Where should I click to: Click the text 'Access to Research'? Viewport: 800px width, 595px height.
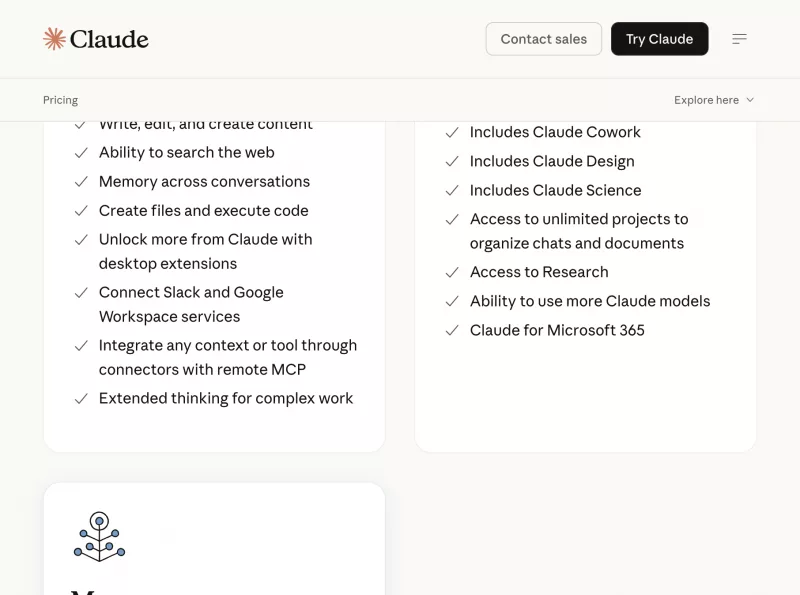point(539,272)
